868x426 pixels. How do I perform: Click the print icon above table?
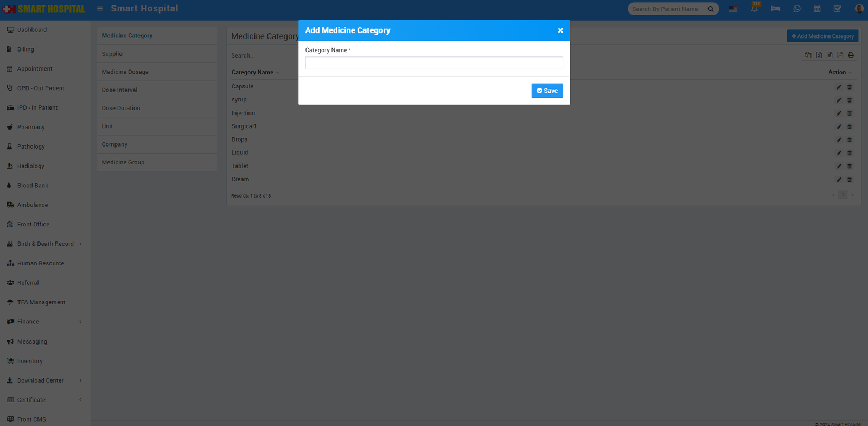(851, 55)
